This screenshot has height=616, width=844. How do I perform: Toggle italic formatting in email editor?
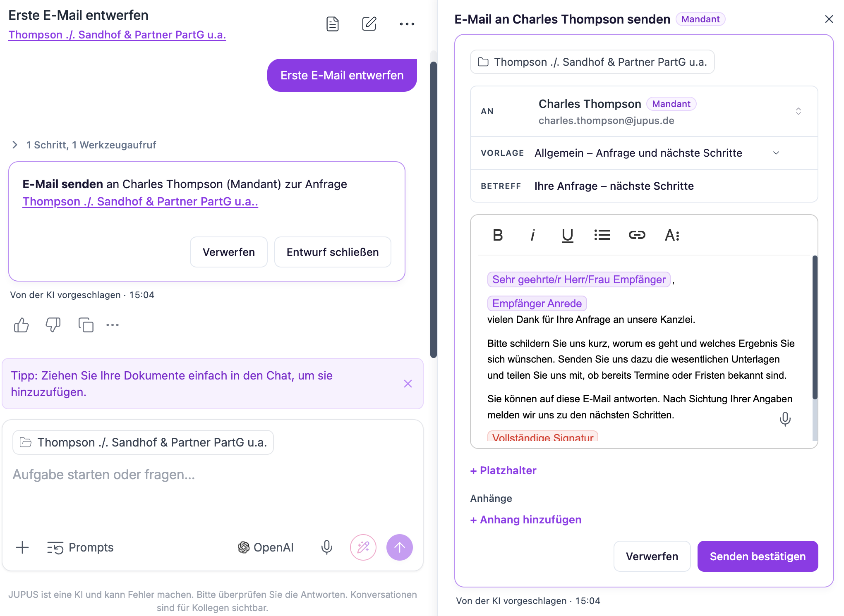pos(532,235)
